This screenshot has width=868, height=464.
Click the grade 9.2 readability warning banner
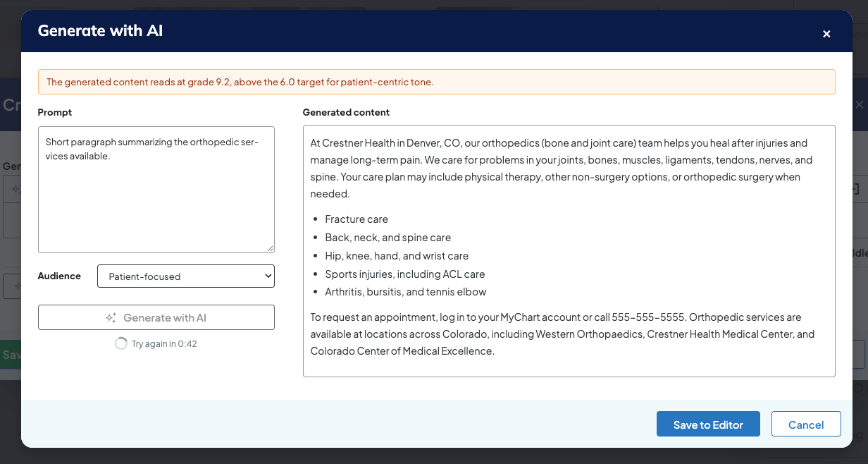coord(437,82)
